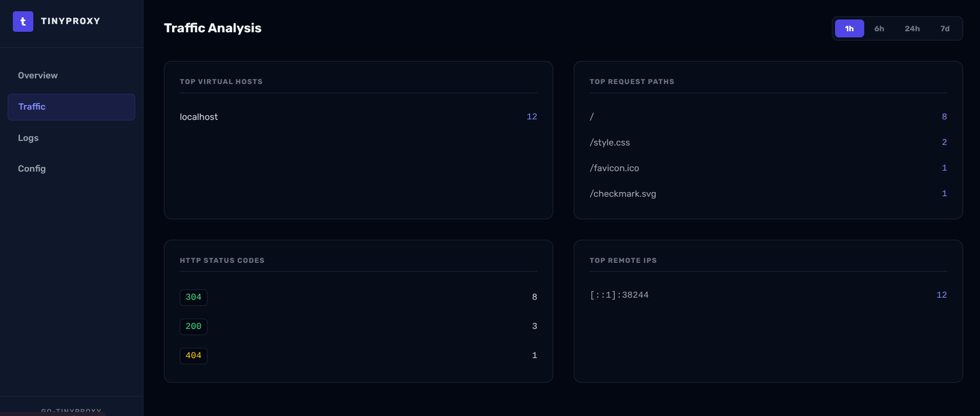This screenshot has width=980, height=416.
Task: Click the TinyProxy 't' logo icon
Action: point(23,22)
